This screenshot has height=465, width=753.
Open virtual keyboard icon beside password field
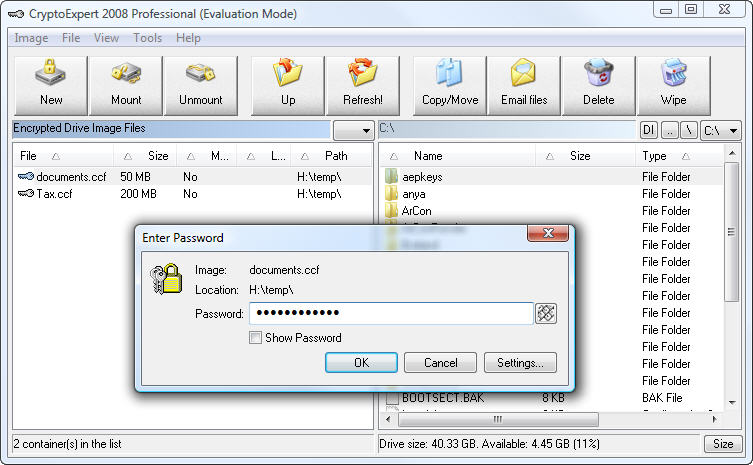pos(545,313)
